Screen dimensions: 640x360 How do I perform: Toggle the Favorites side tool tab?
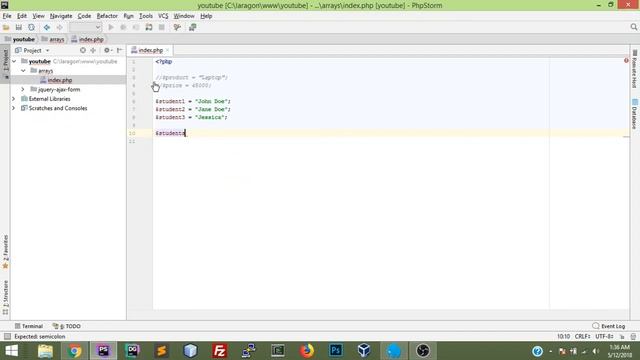tap(5, 251)
